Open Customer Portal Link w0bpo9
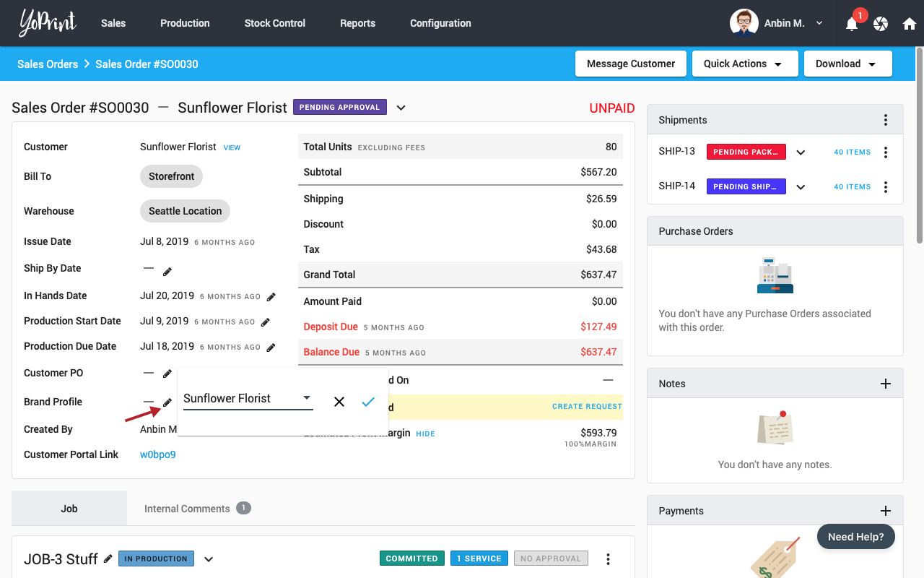 point(158,454)
